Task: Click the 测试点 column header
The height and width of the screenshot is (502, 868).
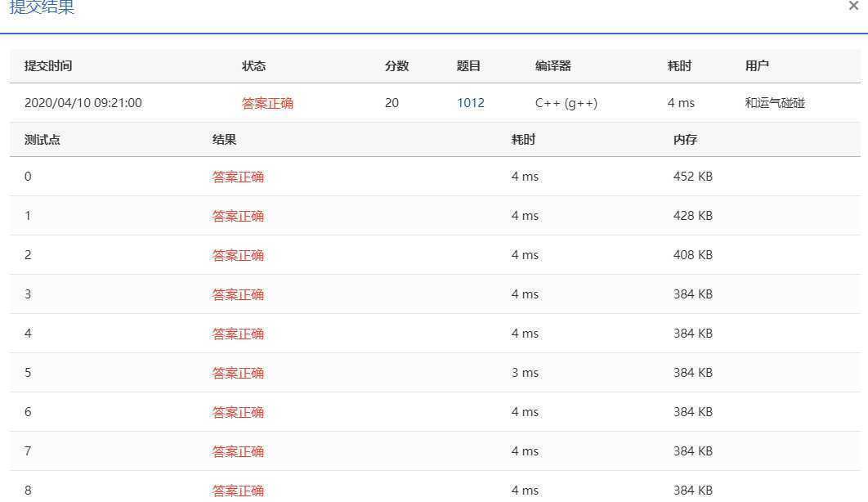Action: click(x=42, y=140)
